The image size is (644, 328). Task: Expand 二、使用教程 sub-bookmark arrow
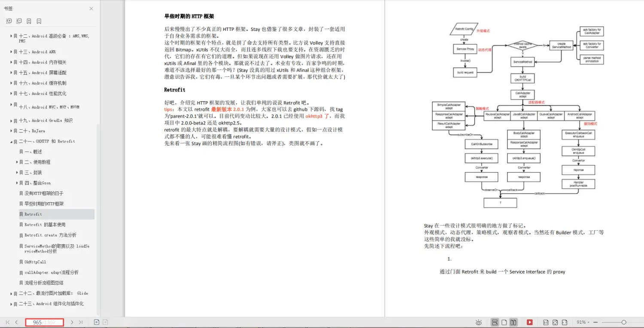coord(17,162)
